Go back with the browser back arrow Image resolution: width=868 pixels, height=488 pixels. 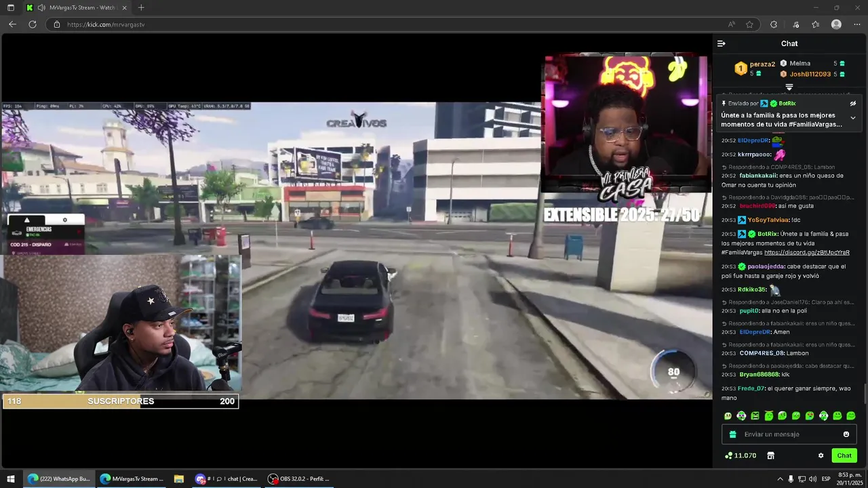pyautogui.click(x=12, y=24)
